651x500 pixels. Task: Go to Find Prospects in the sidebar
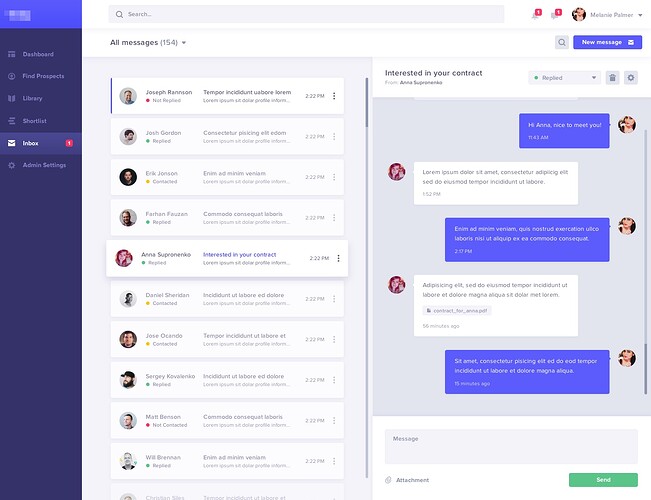[41, 76]
